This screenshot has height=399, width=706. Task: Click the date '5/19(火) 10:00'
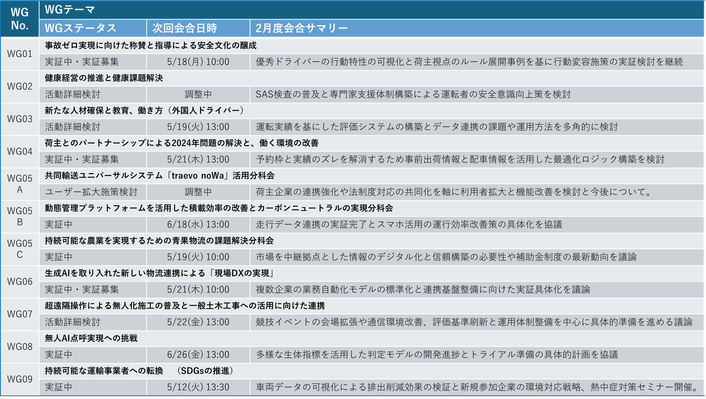pos(198,257)
